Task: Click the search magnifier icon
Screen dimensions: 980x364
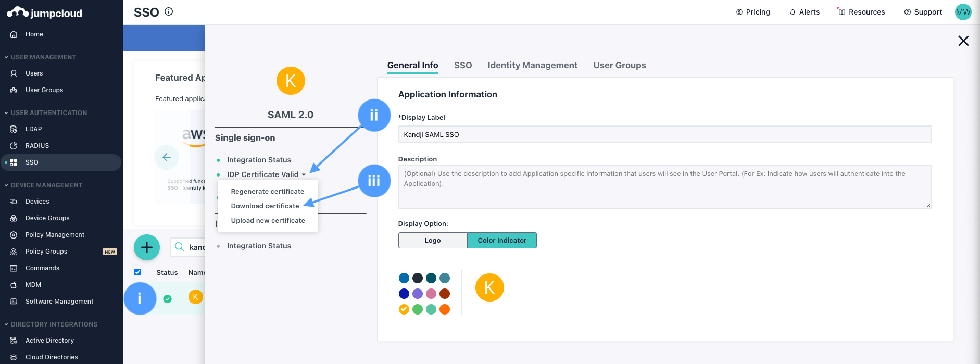Action: (179, 247)
